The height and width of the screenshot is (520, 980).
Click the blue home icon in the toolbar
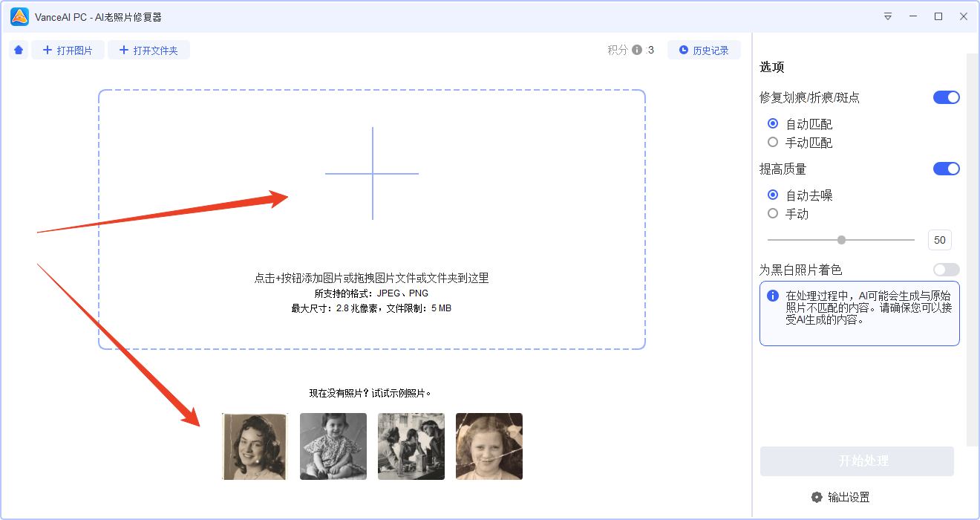(18, 49)
